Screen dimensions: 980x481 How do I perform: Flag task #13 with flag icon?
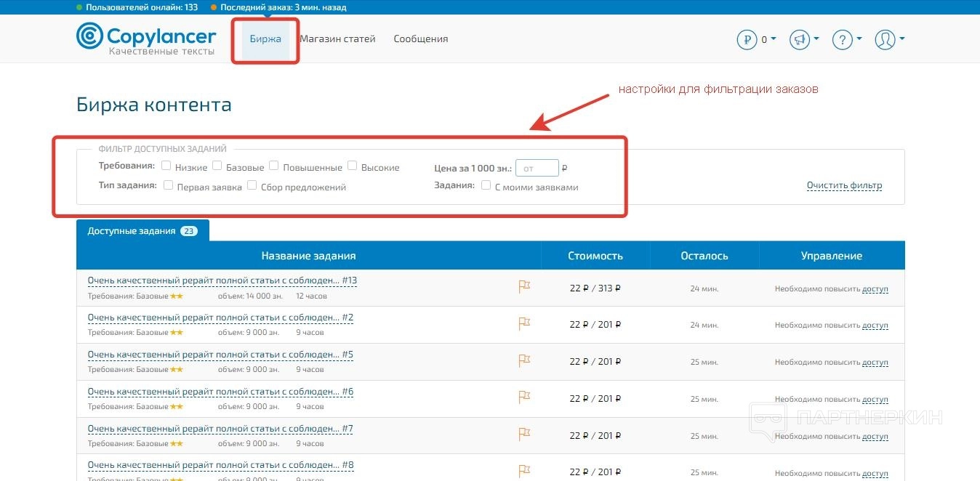pyautogui.click(x=523, y=287)
